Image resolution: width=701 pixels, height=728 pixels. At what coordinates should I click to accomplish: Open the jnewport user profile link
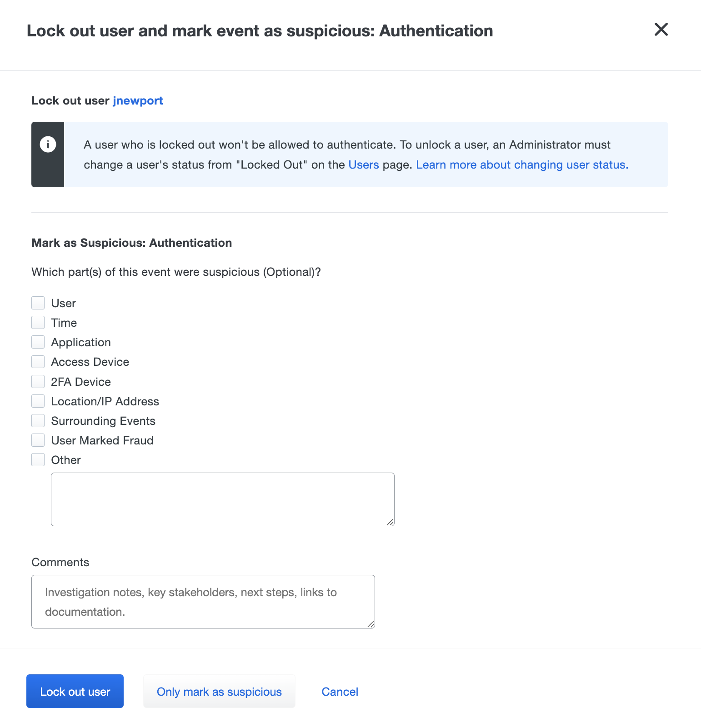[x=138, y=100]
